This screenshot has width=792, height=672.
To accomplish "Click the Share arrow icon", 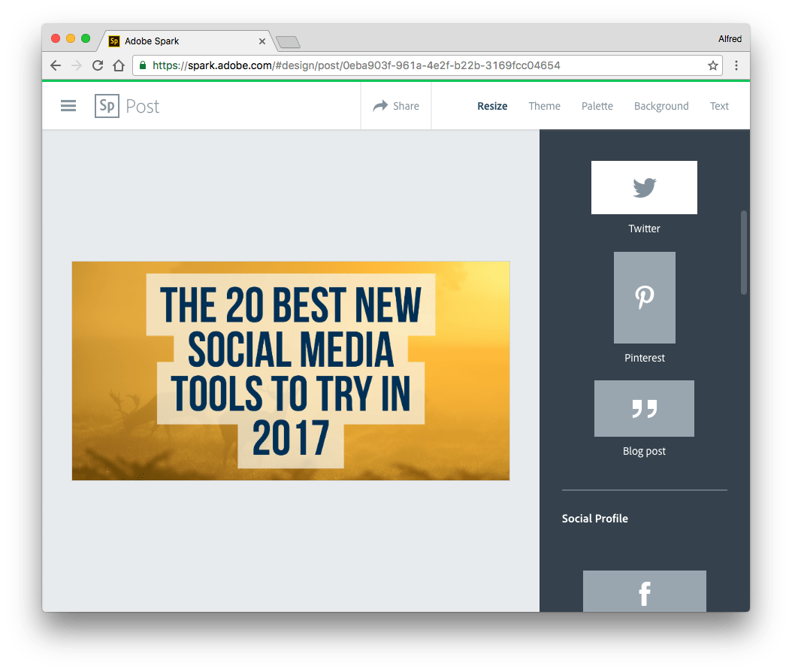I will tap(379, 105).
